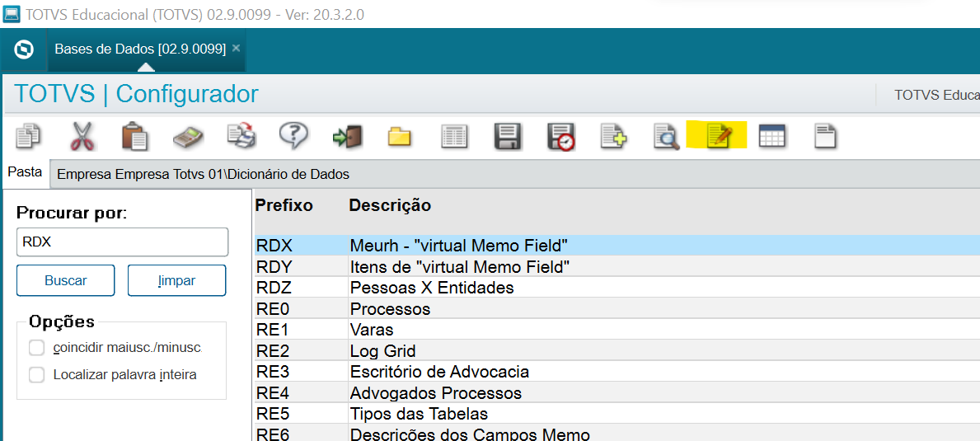This screenshot has width=980, height=441.
Task: Click the Copy icon in toolbar
Action: coord(29,135)
